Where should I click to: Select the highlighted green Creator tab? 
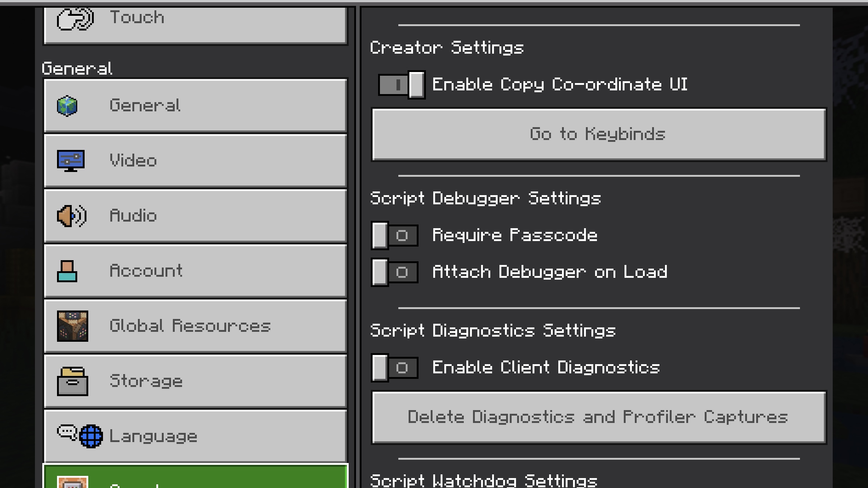195,478
